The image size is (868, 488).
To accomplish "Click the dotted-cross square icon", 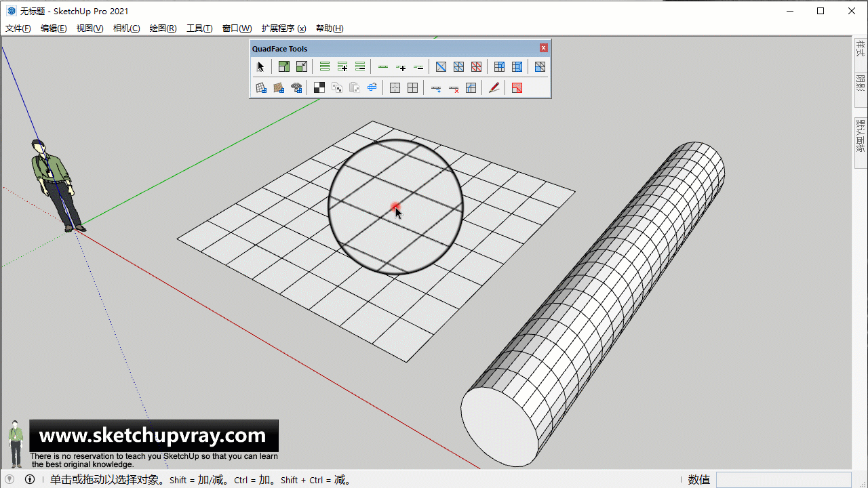I will [x=395, y=87].
